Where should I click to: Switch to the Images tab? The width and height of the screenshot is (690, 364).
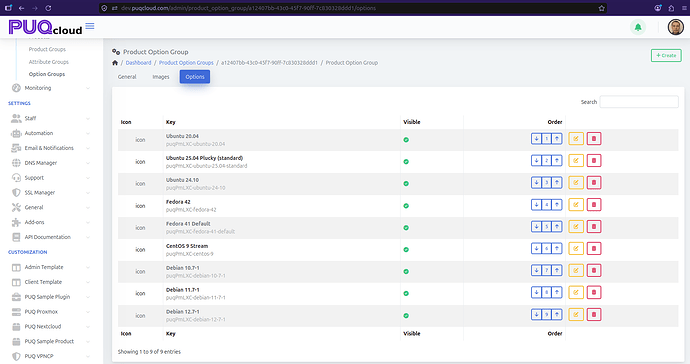point(161,77)
